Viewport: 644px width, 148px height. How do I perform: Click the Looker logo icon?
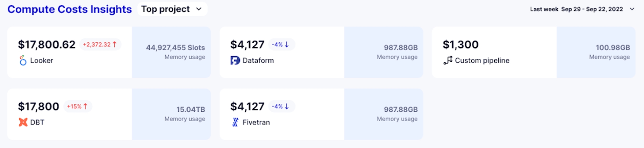coord(23,60)
